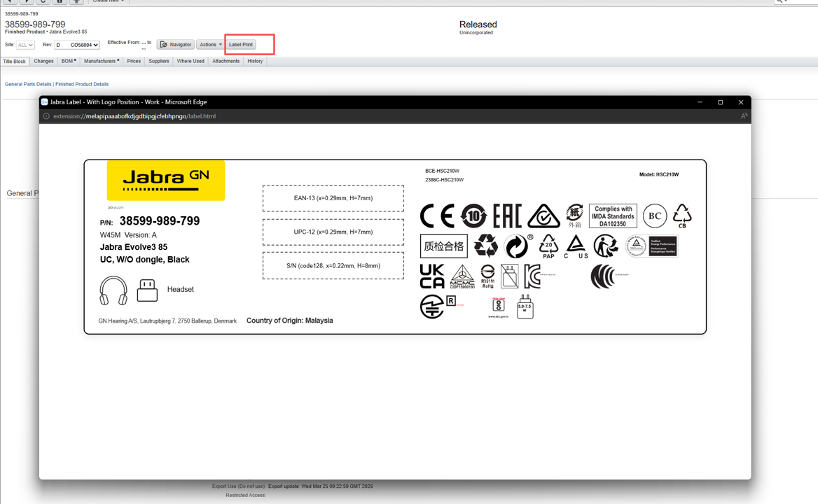
Task: Click the CE mark icon
Action: [x=437, y=216]
